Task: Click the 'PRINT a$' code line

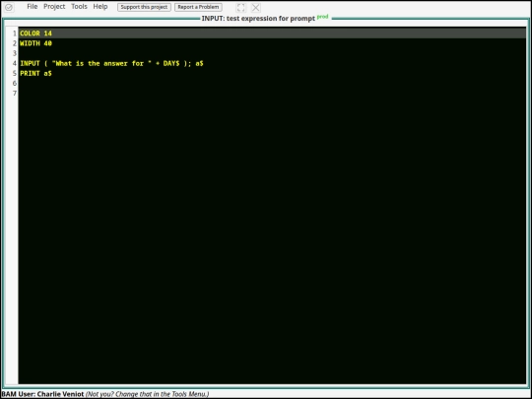Action: tap(35, 73)
